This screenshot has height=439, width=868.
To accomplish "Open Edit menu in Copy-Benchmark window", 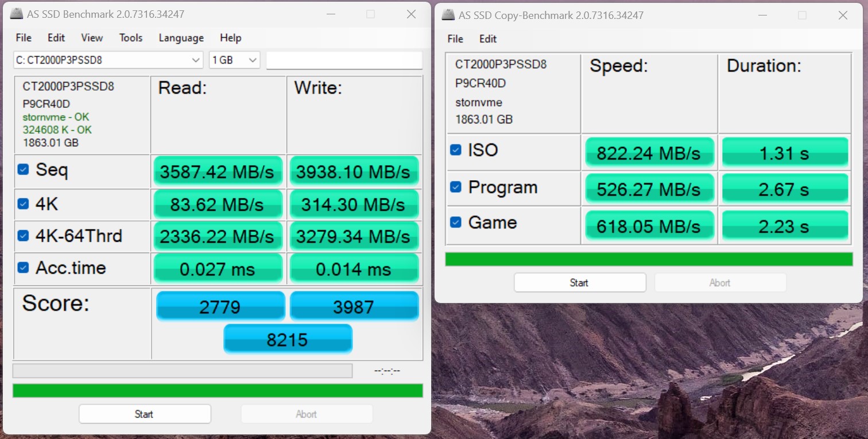I will (488, 39).
